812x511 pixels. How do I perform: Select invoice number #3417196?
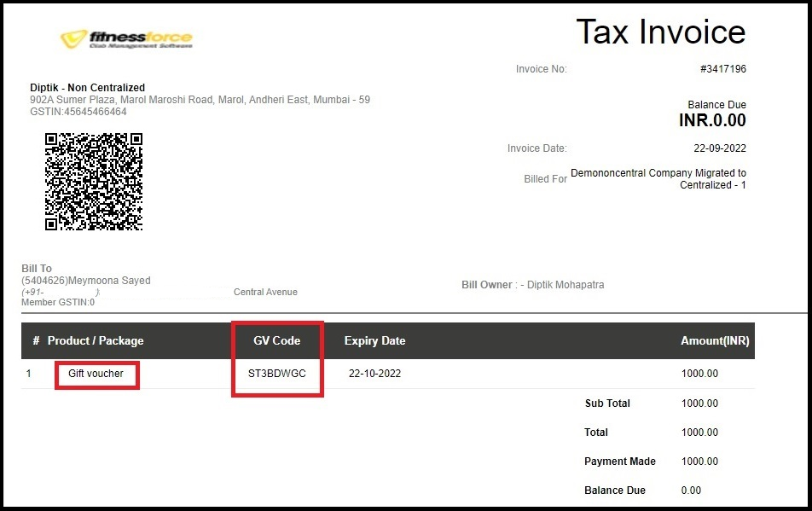point(722,69)
